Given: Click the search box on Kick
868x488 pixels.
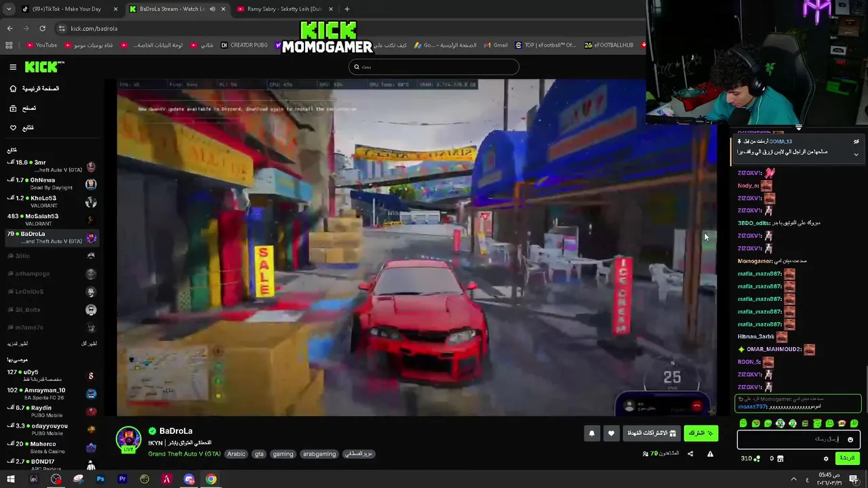Looking at the screenshot, I should click(x=434, y=66).
